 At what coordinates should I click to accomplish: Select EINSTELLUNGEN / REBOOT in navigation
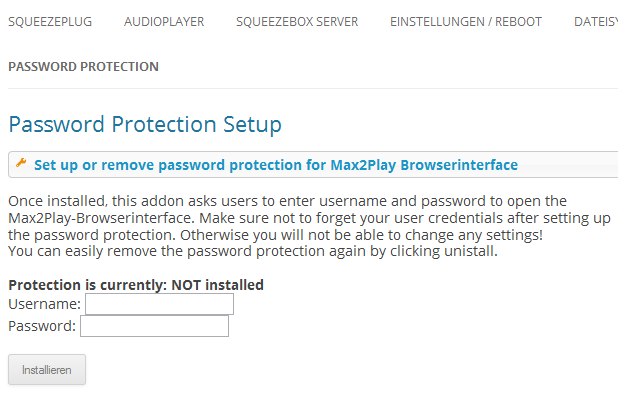(466, 22)
